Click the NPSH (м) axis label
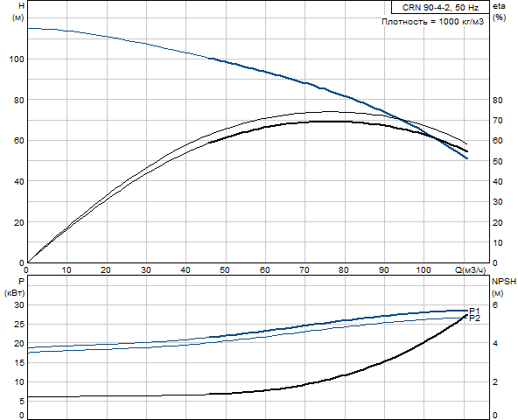The width and height of the screenshot is (518, 420). pos(504,287)
